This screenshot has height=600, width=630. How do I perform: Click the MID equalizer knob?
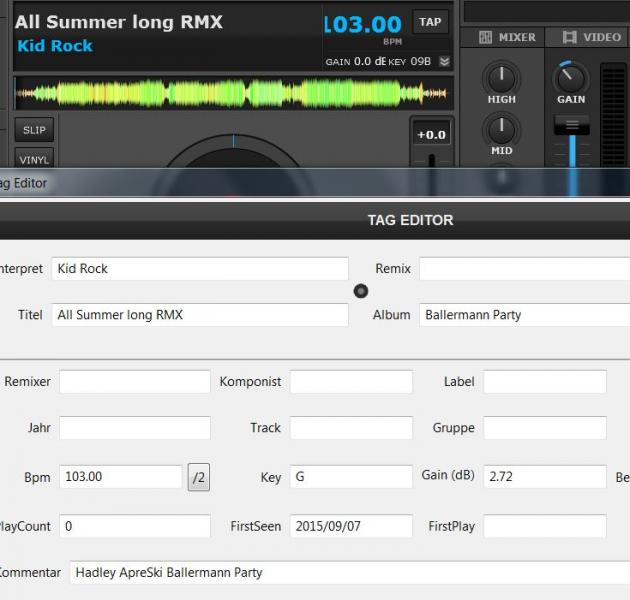click(501, 130)
